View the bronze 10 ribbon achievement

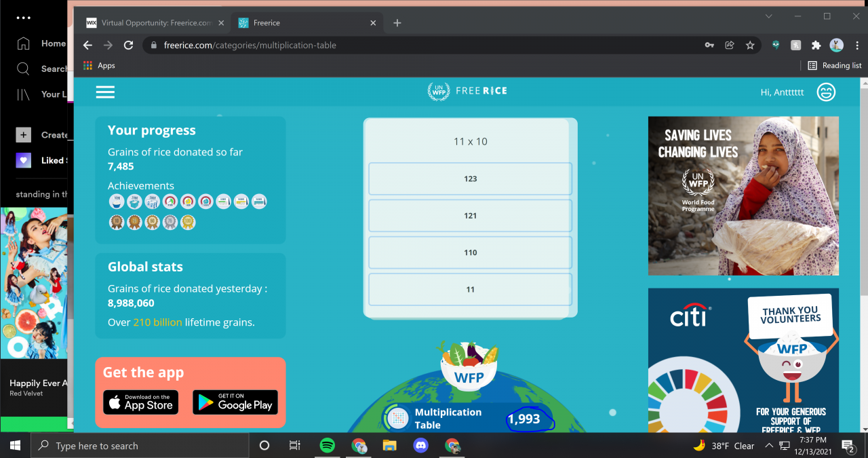point(117,222)
